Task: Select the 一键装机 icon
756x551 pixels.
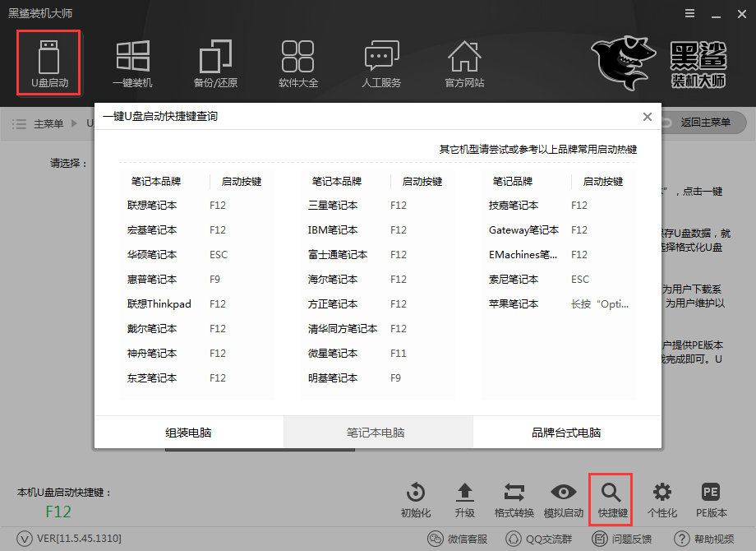Action: coord(132,63)
